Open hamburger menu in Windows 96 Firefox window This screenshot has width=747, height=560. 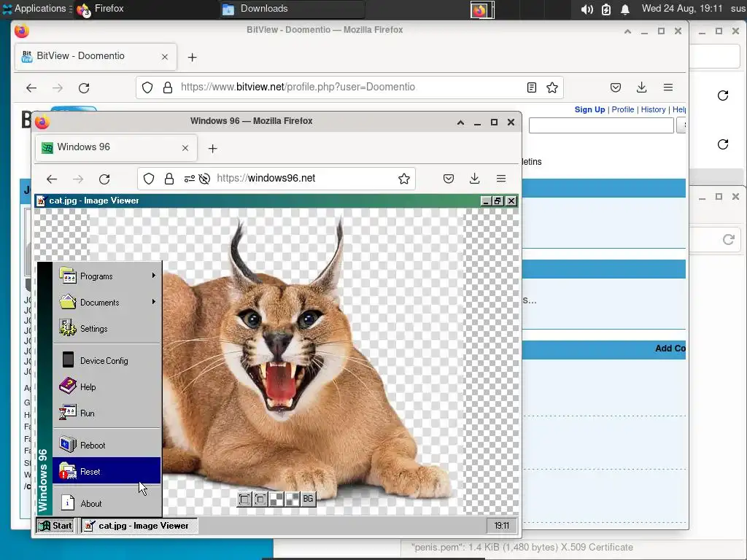tap(500, 179)
